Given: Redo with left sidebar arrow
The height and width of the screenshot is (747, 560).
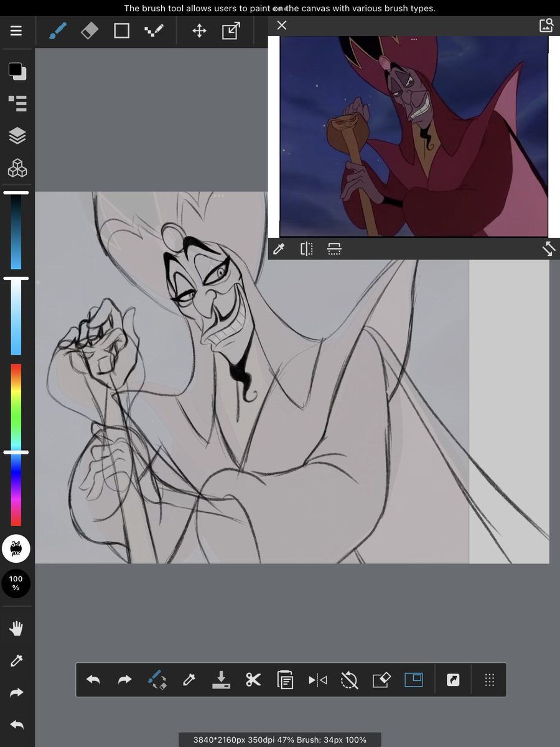Looking at the screenshot, I should point(16,692).
